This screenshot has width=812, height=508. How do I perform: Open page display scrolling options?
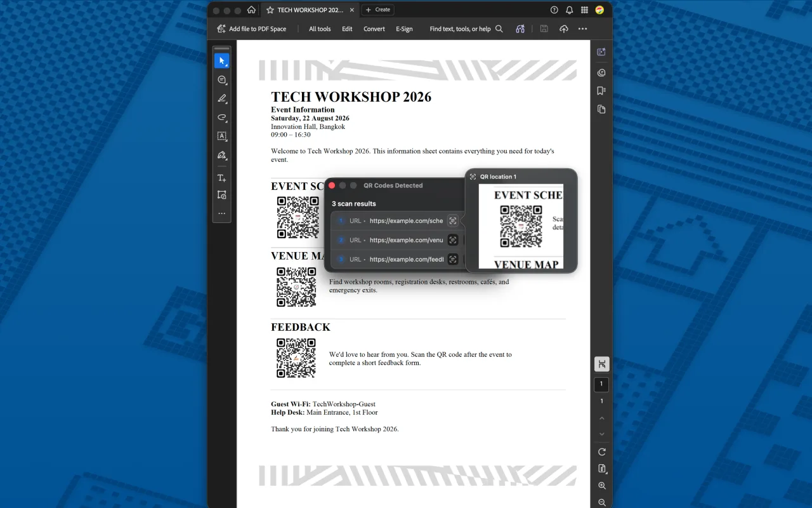(x=601, y=469)
